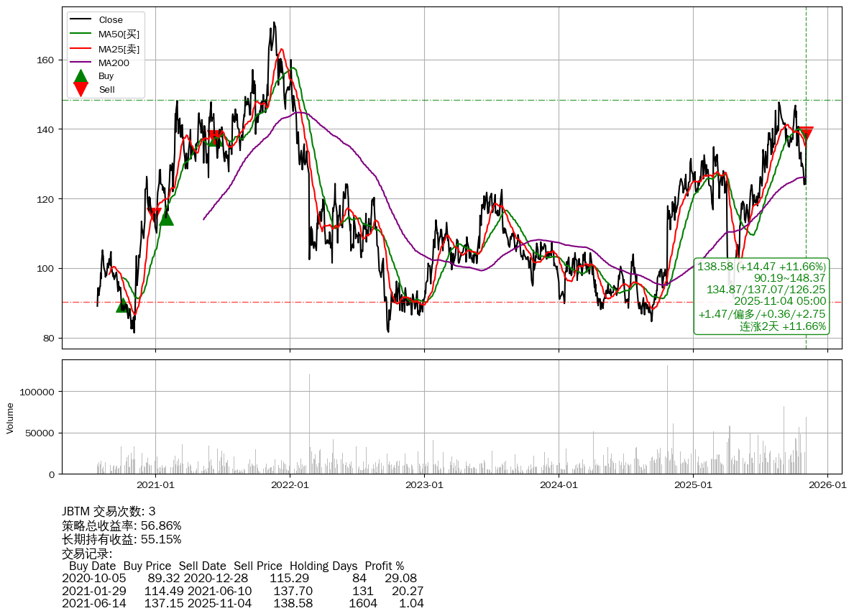Click the rotated Volume axis label
The width and height of the screenshot is (854, 616).
[x=10, y=418]
